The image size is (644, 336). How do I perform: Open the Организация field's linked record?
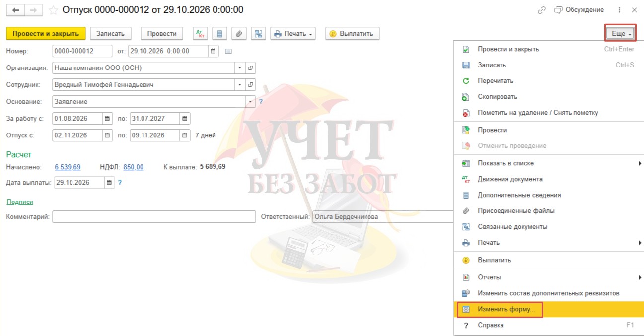click(x=251, y=68)
